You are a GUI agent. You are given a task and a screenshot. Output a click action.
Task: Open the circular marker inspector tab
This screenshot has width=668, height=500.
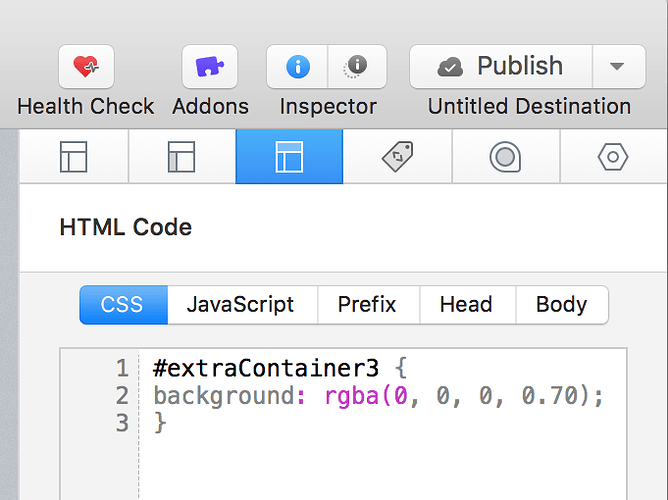[505, 157]
